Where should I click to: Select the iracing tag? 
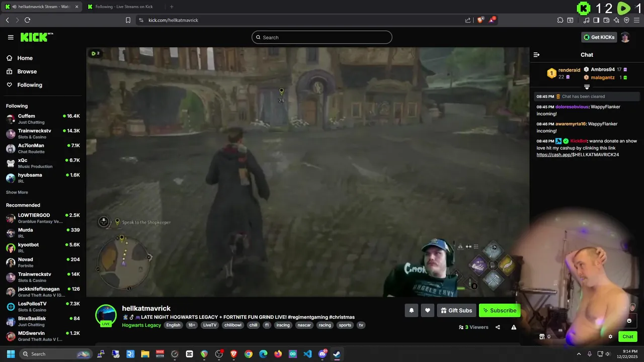click(x=283, y=325)
